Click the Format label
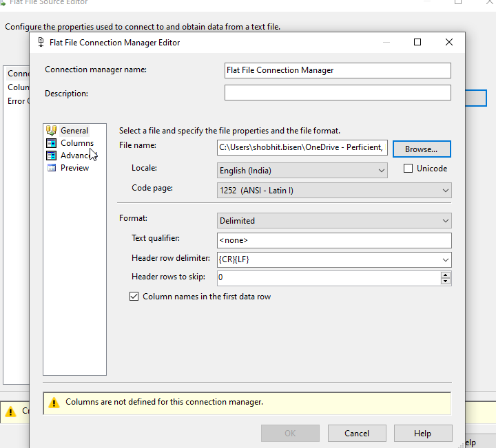Viewport: 496px width, 448px height. [133, 218]
